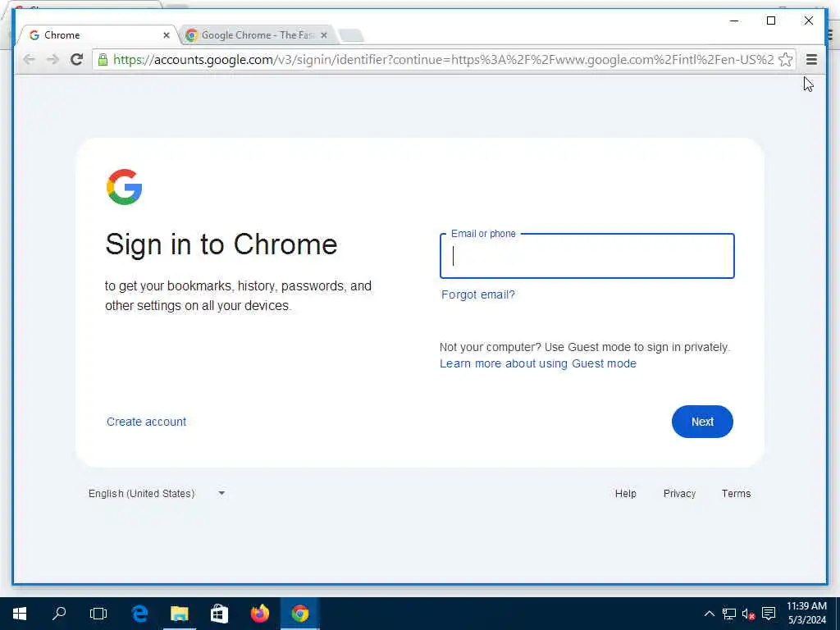840x630 pixels.
Task: Open File Explorer in the taskbar
Action: [x=180, y=614]
